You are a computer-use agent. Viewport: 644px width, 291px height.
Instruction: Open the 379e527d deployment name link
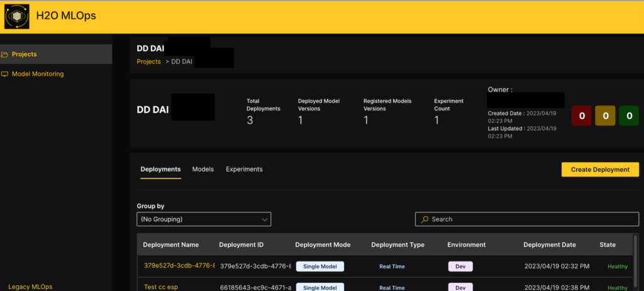pyautogui.click(x=179, y=266)
